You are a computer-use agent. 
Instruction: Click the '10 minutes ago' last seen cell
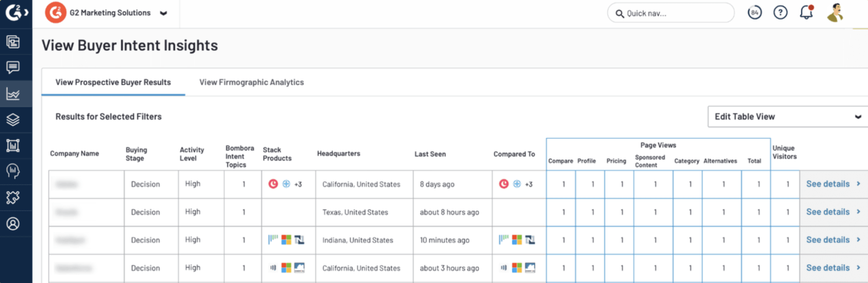(445, 240)
